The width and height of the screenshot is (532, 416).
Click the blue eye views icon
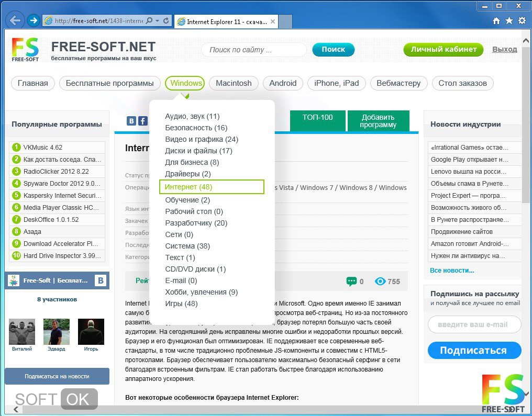click(380, 282)
